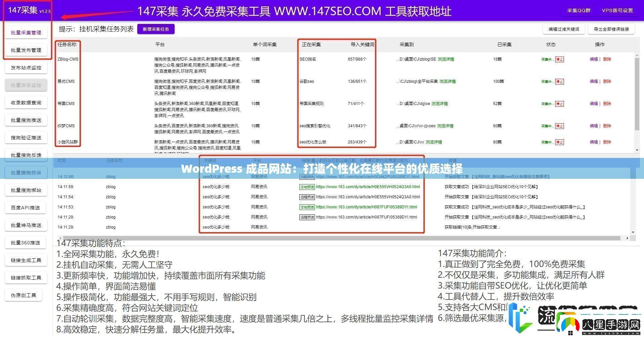Click the 已采集 column header
This screenshot has height=337, width=644.
click(504, 44)
